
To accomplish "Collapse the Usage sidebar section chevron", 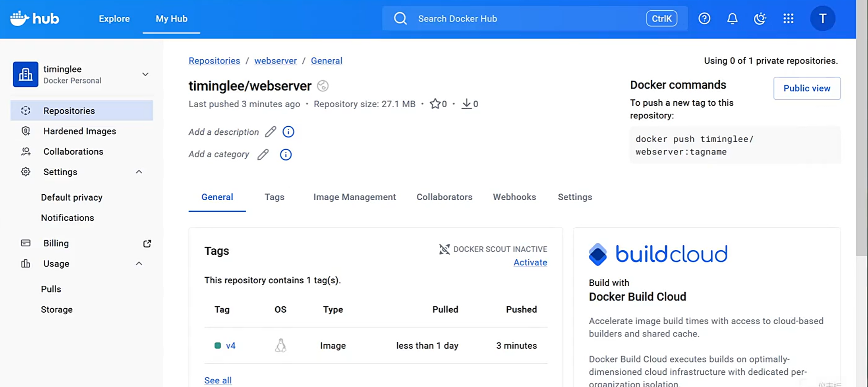I will tap(139, 263).
